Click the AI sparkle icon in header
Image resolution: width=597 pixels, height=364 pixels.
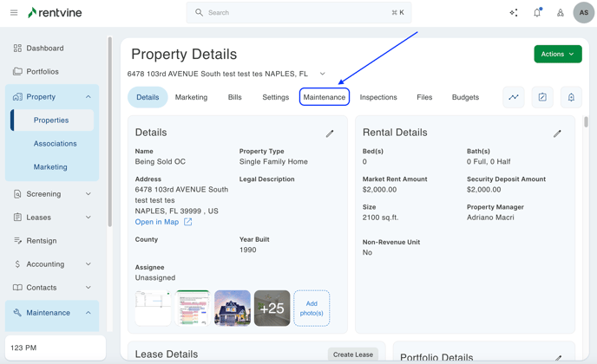pyautogui.click(x=514, y=13)
